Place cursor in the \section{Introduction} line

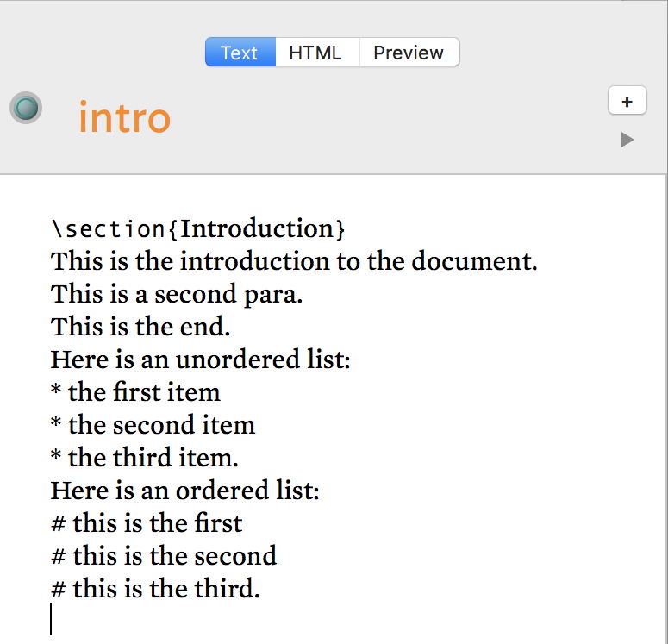pyautogui.click(x=198, y=229)
